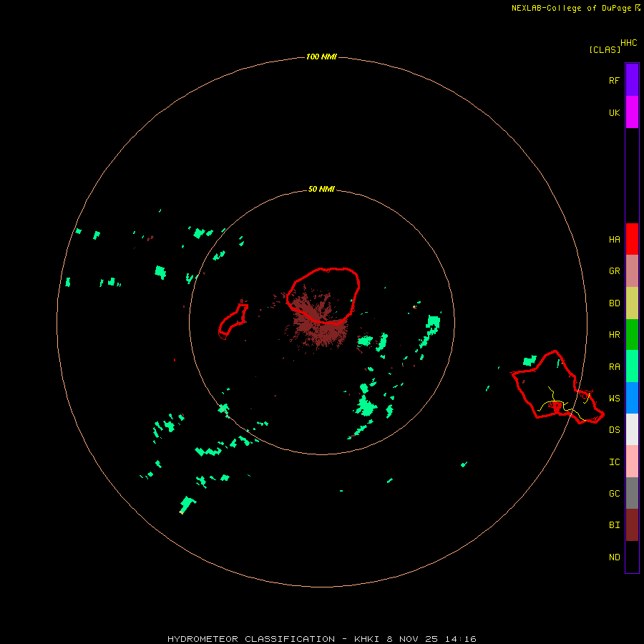Image resolution: width=644 pixels, height=644 pixels.
Task: Click the WS blue legend swatch
Action: (632, 398)
